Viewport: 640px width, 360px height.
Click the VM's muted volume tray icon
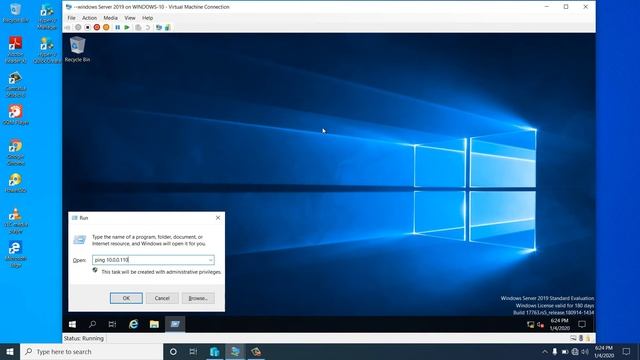coord(540,324)
